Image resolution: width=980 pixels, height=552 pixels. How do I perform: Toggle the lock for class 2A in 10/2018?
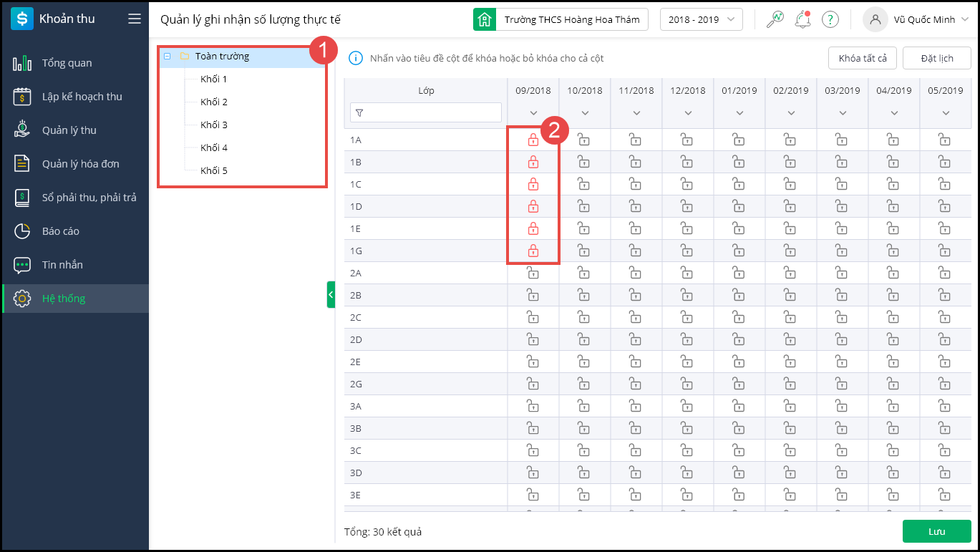point(584,273)
